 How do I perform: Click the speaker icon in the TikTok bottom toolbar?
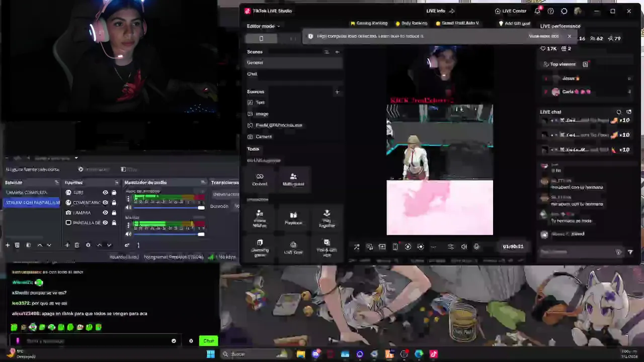(x=463, y=247)
